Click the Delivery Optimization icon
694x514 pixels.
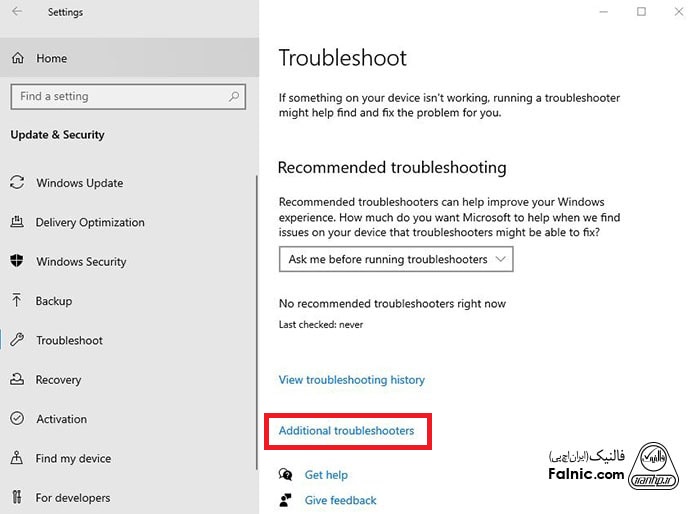pyautogui.click(x=17, y=222)
